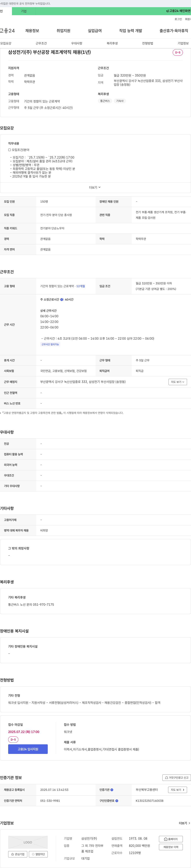The width and height of the screenshot is (191, 868).
Task: Expand 지도 보기 in the 근무 예정지 row
Action: (177, 382)
